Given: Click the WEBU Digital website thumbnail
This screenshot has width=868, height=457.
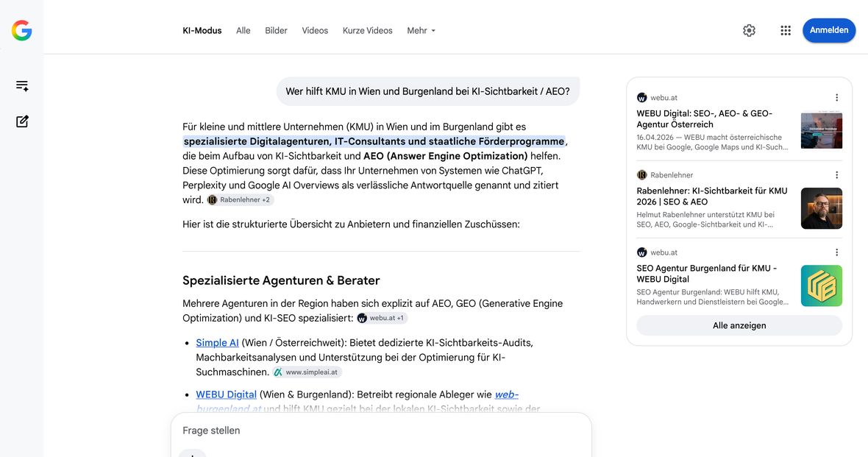Looking at the screenshot, I should tap(822, 131).
